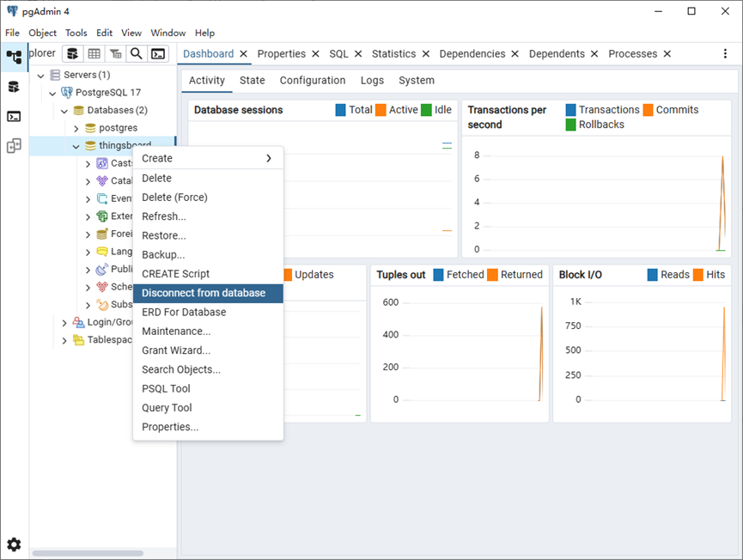Expand the Login/Group Roles node
The height and width of the screenshot is (560, 743).
coord(64,323)
